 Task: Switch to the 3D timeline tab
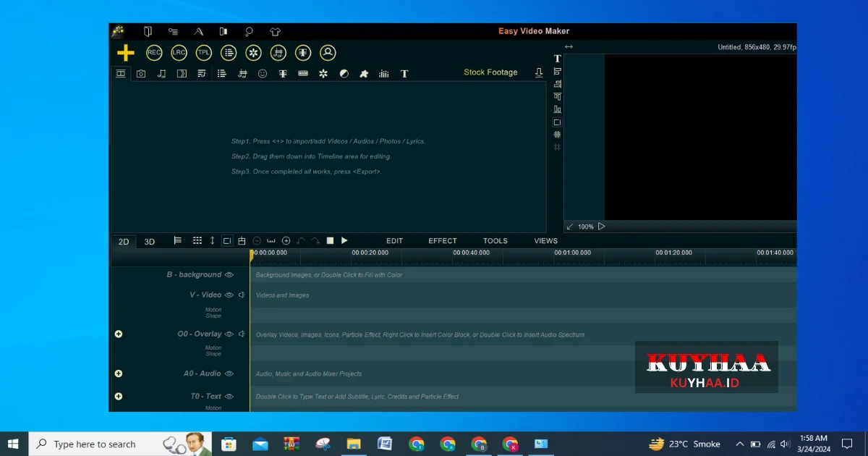[x=149, y=242]
